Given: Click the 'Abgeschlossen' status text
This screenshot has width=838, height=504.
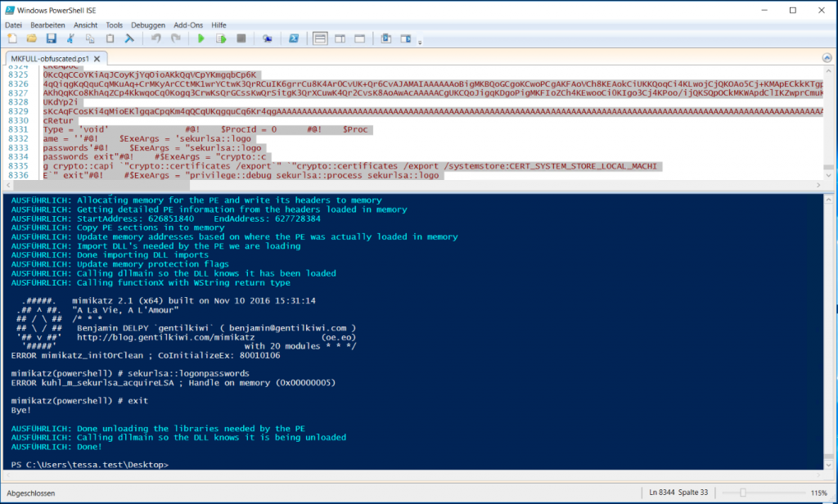Looking at the screenshot, I should 31,493.
